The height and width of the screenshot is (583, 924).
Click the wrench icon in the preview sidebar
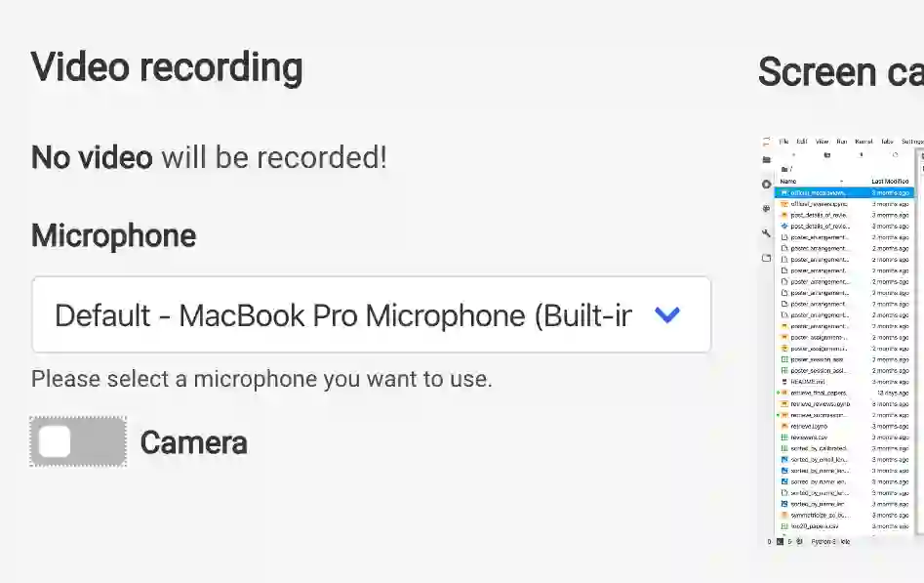coord(767,233)
